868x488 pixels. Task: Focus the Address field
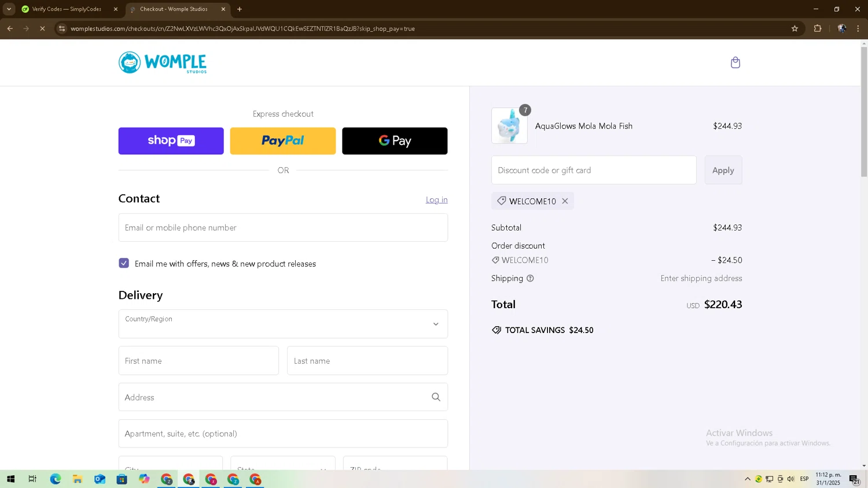coord(283,397)
